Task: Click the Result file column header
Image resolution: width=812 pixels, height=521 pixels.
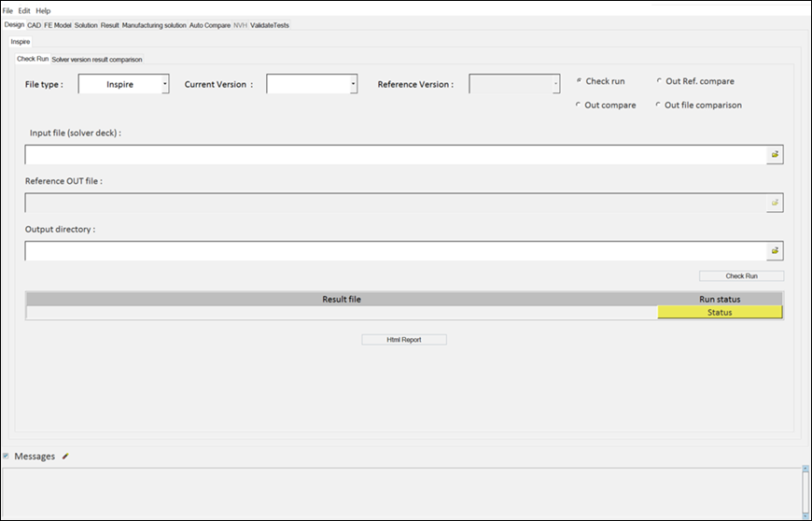Action: pyautogui.click(x=342, y=299)
